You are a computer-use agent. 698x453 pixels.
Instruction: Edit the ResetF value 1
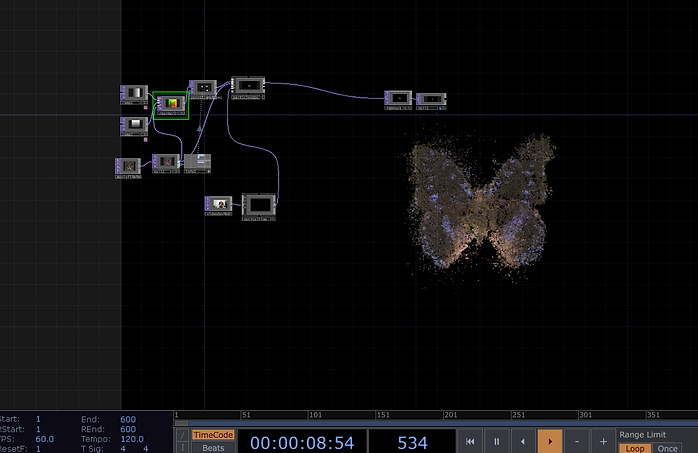click(x=38, y=449)
